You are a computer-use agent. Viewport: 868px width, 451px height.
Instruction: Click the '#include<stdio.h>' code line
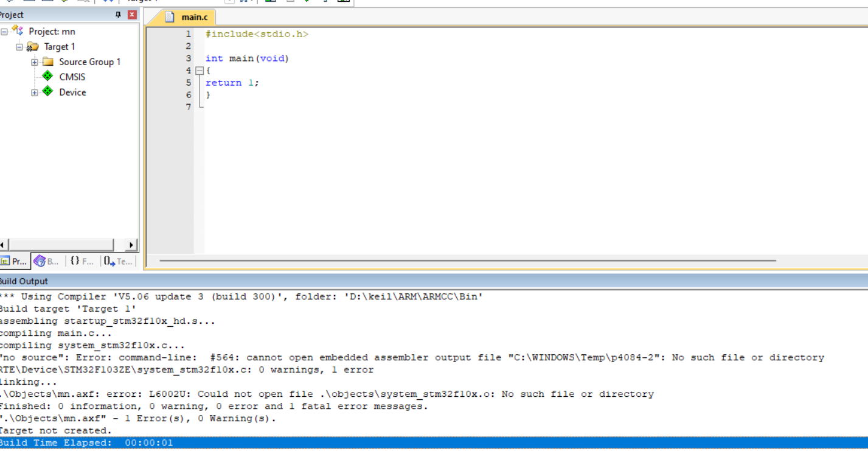coord(257,34)
